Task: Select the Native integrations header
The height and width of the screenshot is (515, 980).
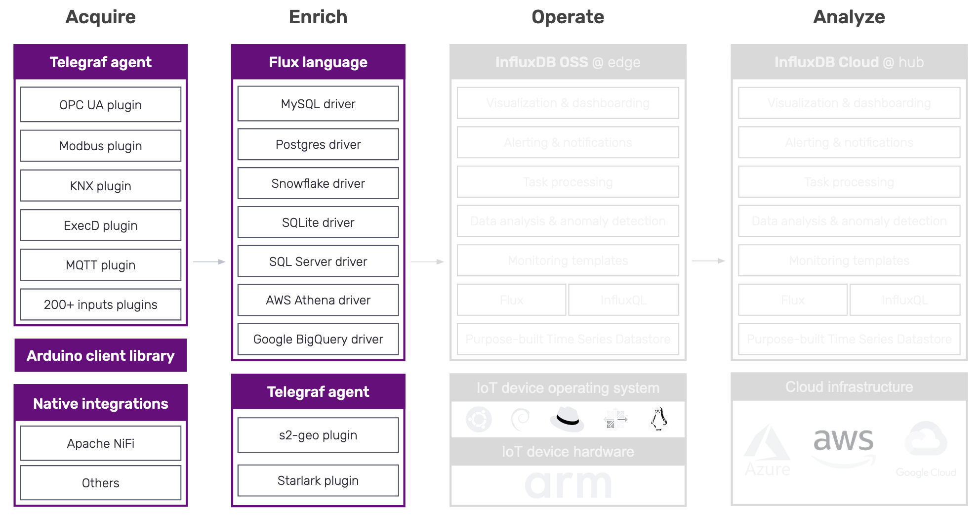Action: 101,403
